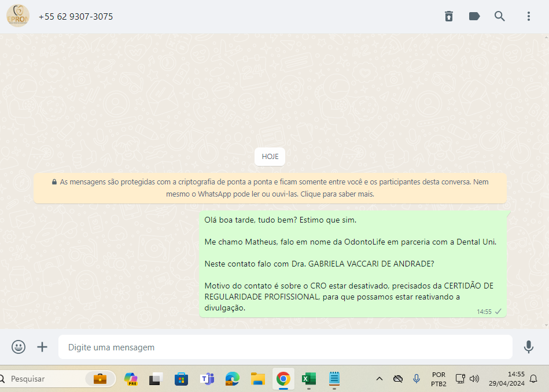This screenshot has height=392, width=549.
Task: Open File Explorer from the taskbar
Action: coord(257,379)
